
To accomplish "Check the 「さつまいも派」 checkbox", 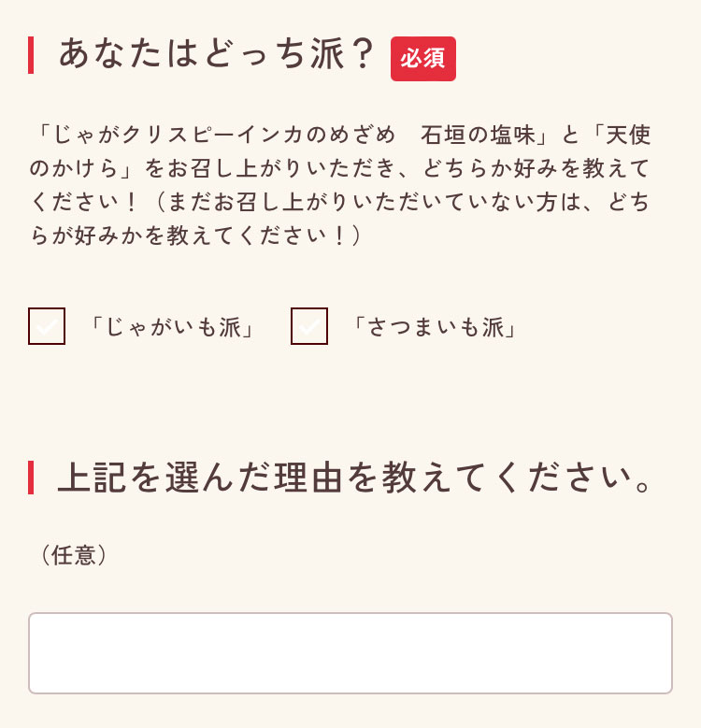I will pos(309,326).
